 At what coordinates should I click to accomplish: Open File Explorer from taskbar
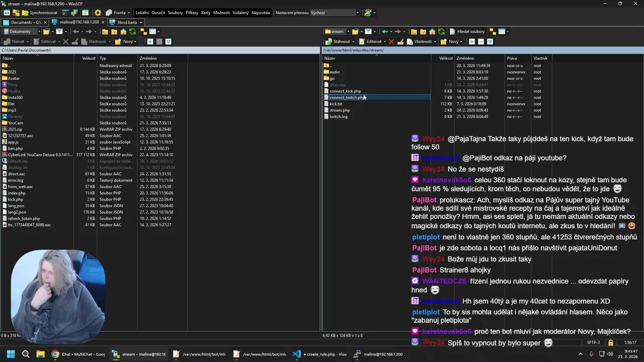pos(40,354)
